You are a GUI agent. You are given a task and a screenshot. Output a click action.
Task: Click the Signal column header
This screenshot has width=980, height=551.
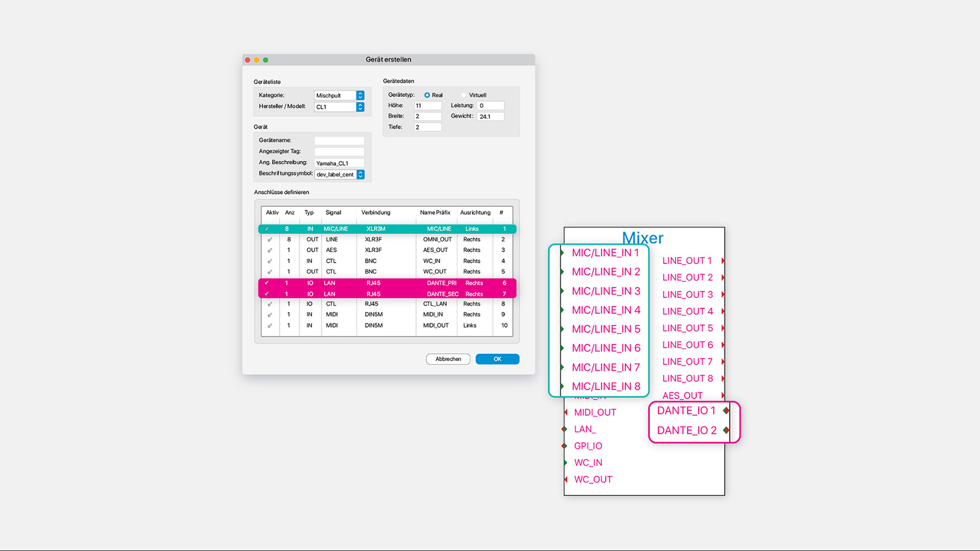333,213
